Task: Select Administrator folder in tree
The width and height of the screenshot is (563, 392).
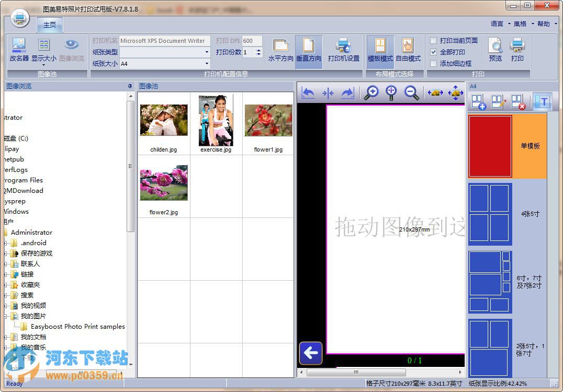Action: tap(31, 233)
